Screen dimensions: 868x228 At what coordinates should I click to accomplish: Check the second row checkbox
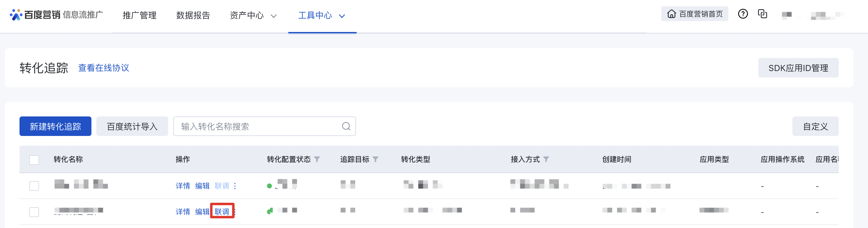pyautogui.click(x=34, y=212)
